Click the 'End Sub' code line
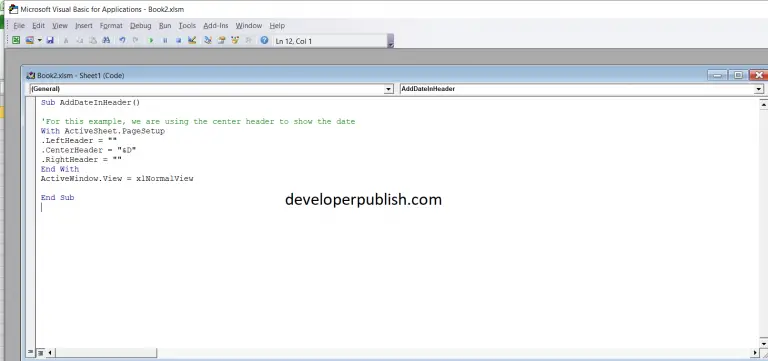 [57, 197]
